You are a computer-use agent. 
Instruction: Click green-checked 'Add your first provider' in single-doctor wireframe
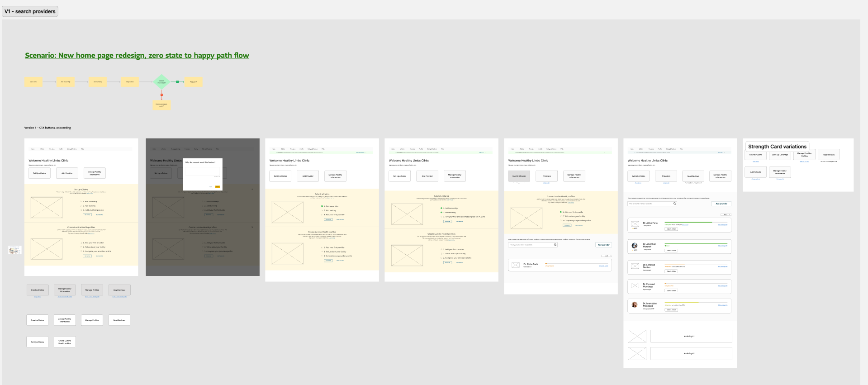pyautogui.click(x=572, y=212)
